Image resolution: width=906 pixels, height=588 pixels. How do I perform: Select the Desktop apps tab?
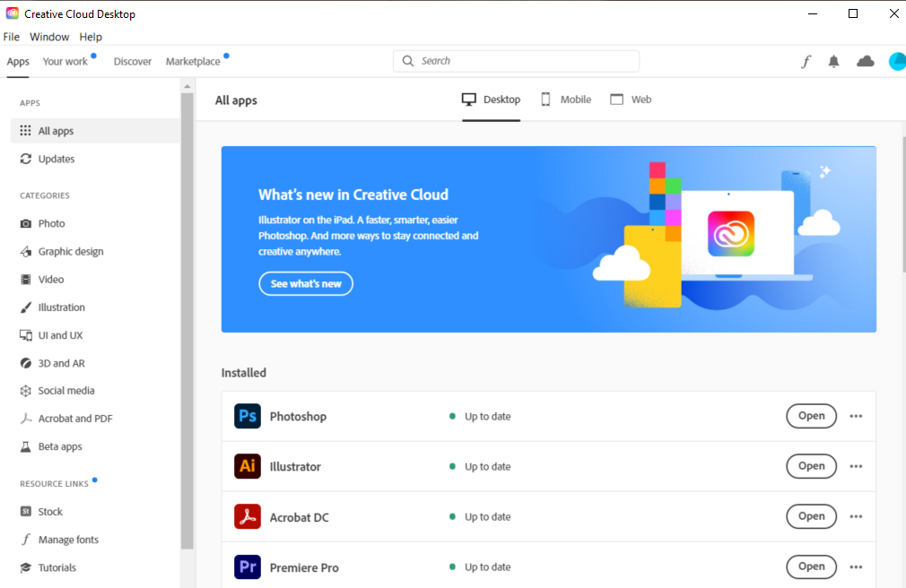(x=492, y=99)
